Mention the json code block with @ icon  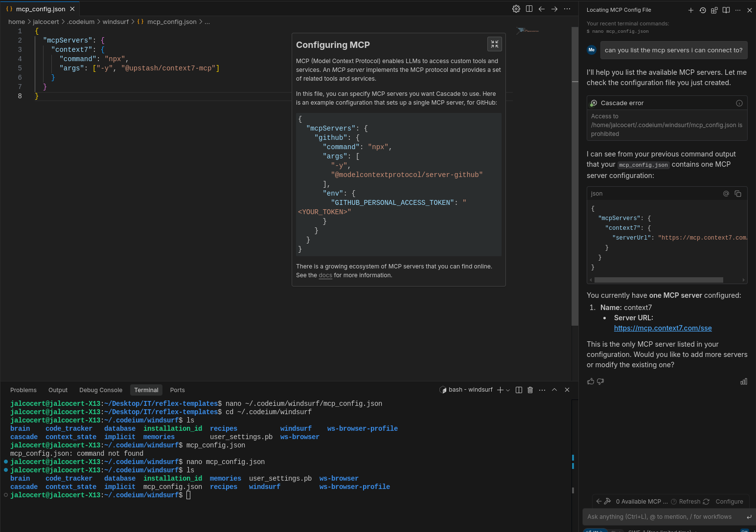(x=726, y=194)
